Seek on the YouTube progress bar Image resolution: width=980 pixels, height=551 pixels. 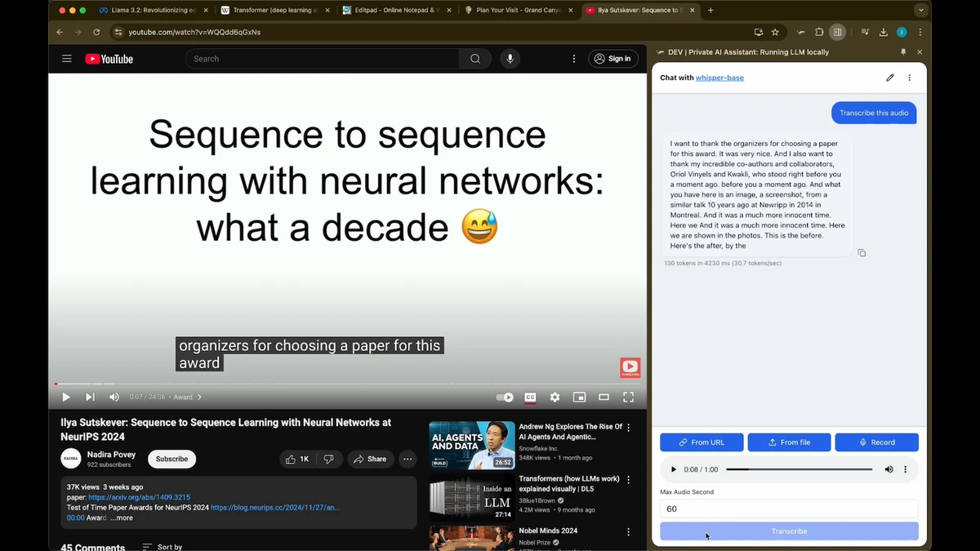[x=348, y=384]
